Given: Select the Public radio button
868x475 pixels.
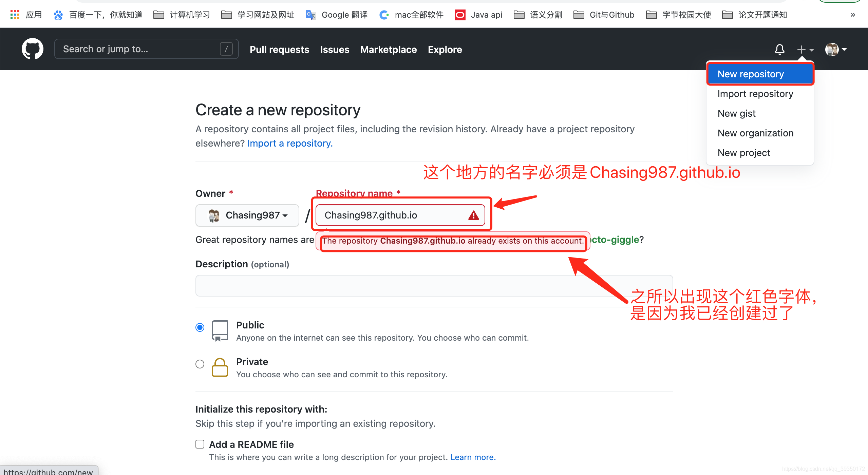Looking at the screenshot, I should (x=201, y=327).
